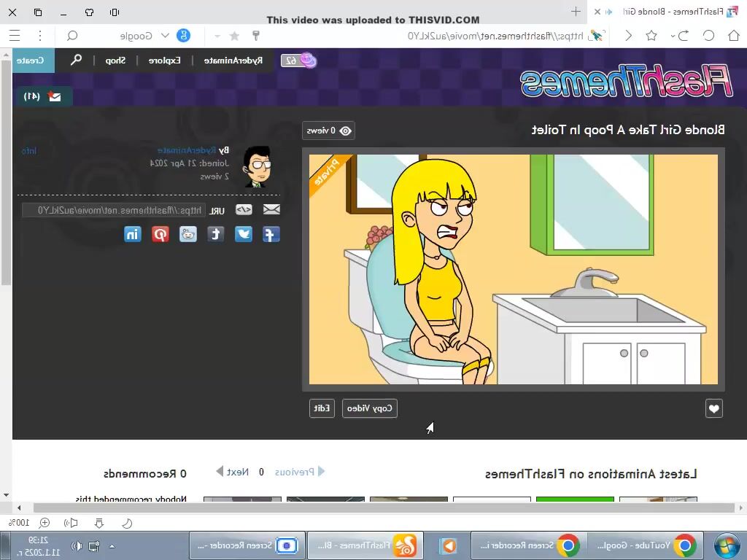Click the blue Google search engine icon
Image resolution: width=747 pixels, height=560 pixels.
click(x=183, y=36)
